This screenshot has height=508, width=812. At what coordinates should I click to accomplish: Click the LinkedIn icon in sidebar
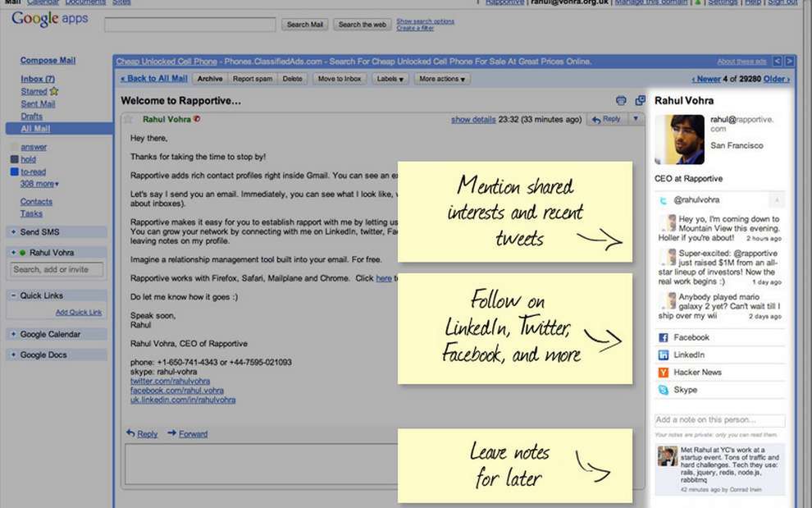coord(663,355)
